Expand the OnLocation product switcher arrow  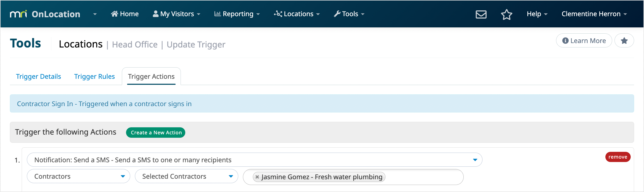tap(95, 14)
